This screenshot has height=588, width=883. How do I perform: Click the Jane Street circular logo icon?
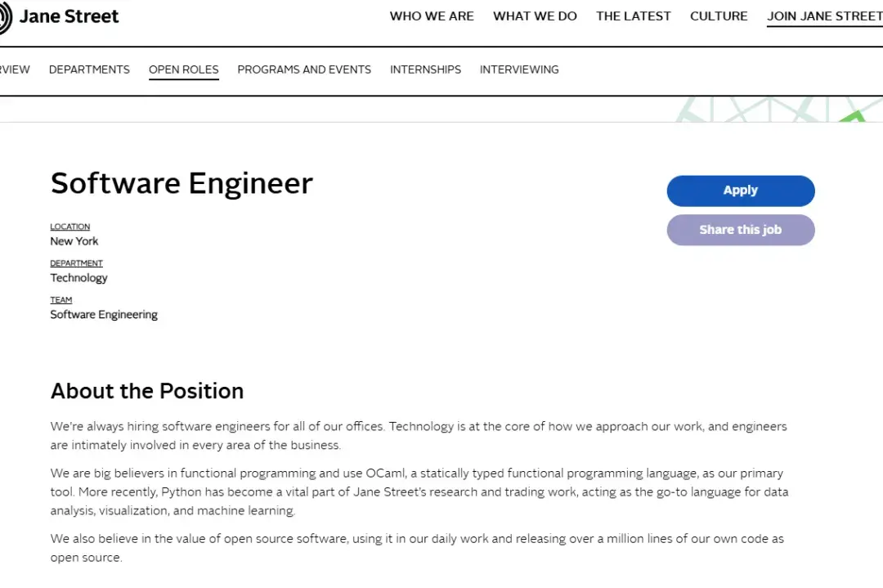coord(4,17)
